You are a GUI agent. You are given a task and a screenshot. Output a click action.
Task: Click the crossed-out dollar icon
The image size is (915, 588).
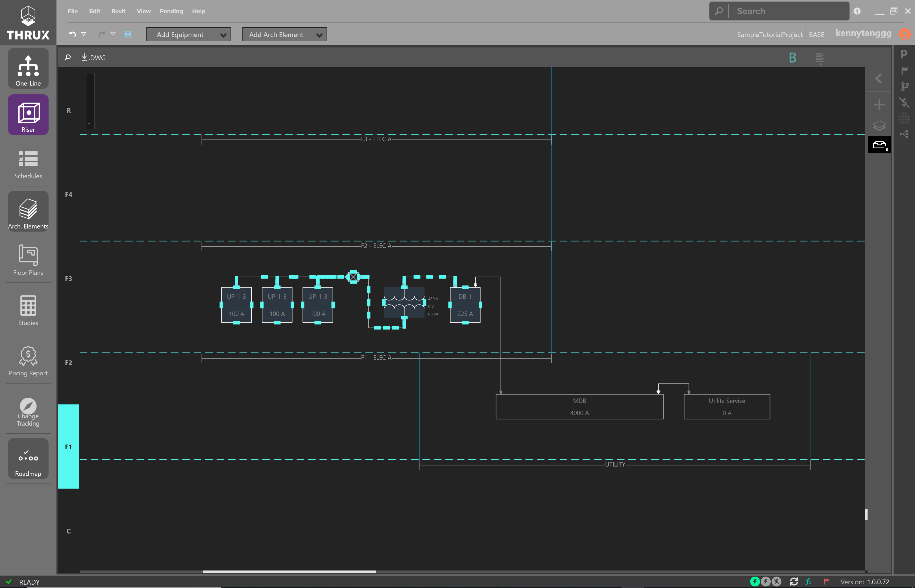click(x=904, y=102)
